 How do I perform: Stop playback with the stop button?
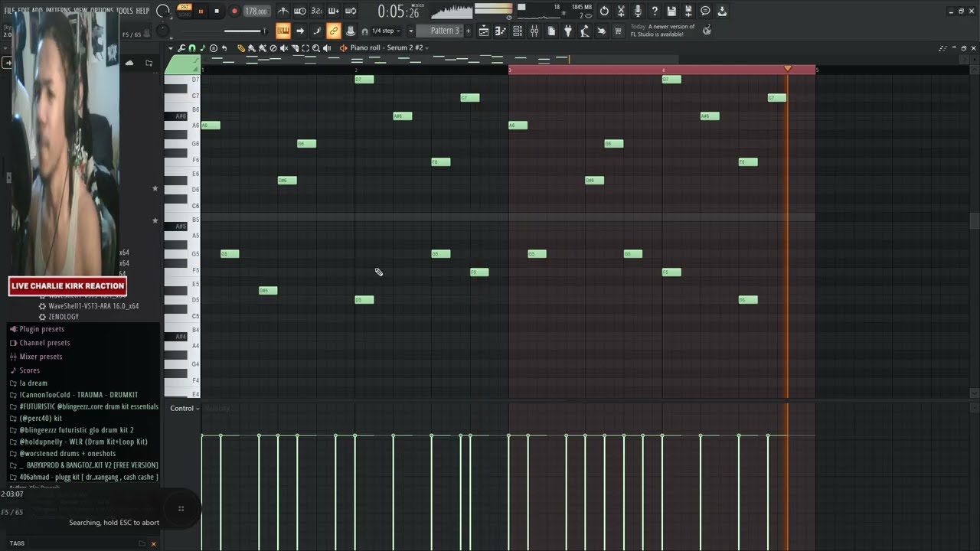(217, 11)
